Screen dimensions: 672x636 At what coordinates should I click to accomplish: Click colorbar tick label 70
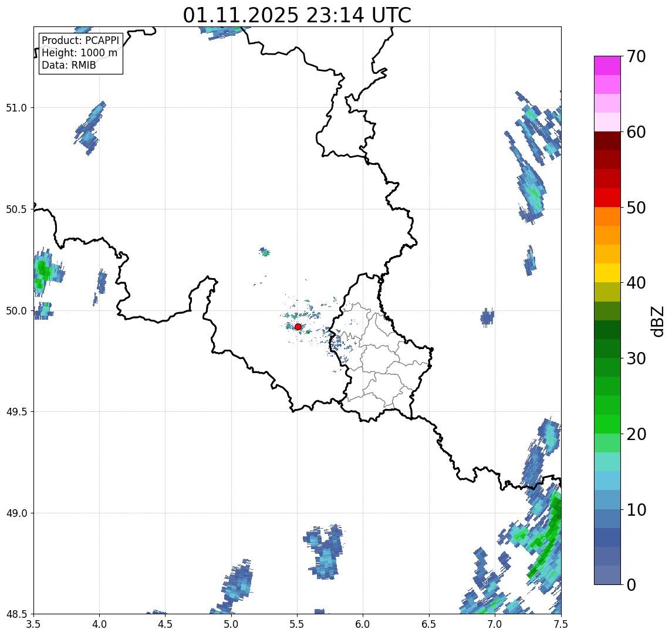(636, 56)
